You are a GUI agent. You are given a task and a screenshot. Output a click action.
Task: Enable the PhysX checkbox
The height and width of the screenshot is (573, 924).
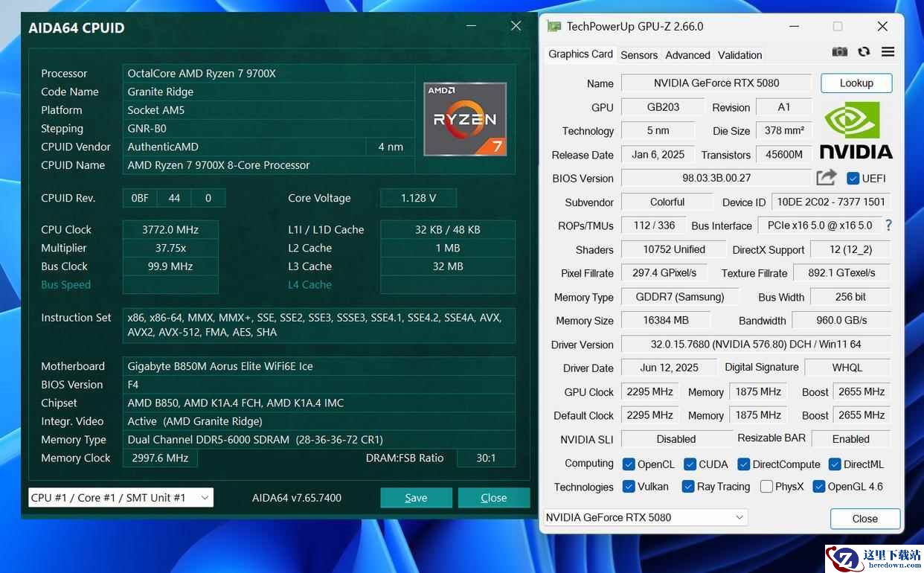click(x=766, y=487)
